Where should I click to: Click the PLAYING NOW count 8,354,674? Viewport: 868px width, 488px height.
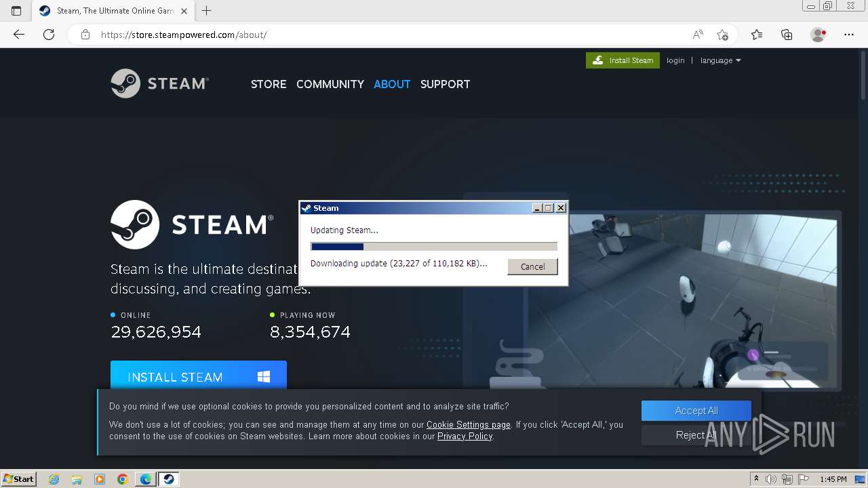(310, 332)
